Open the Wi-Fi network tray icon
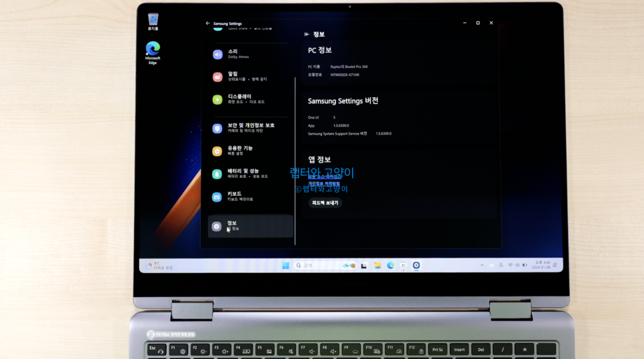 (x=511, y=265)
